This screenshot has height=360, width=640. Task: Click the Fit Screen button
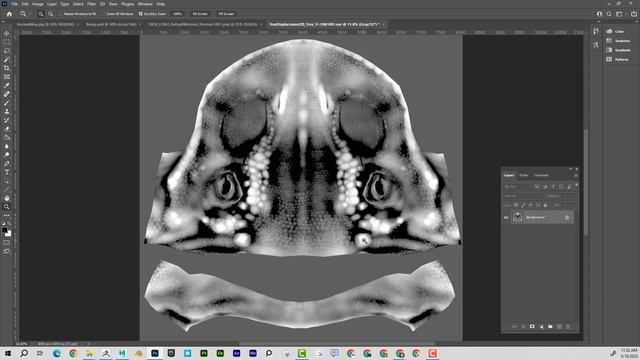(200, 14)
